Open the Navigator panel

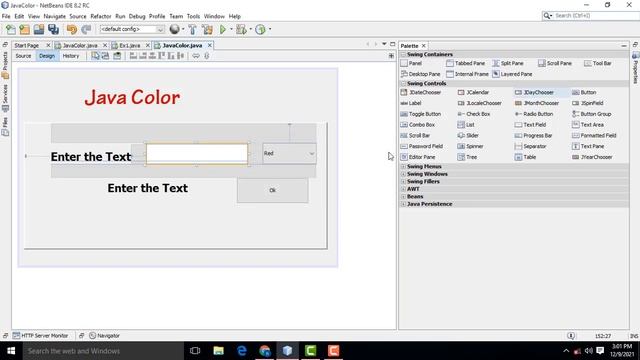104,336
